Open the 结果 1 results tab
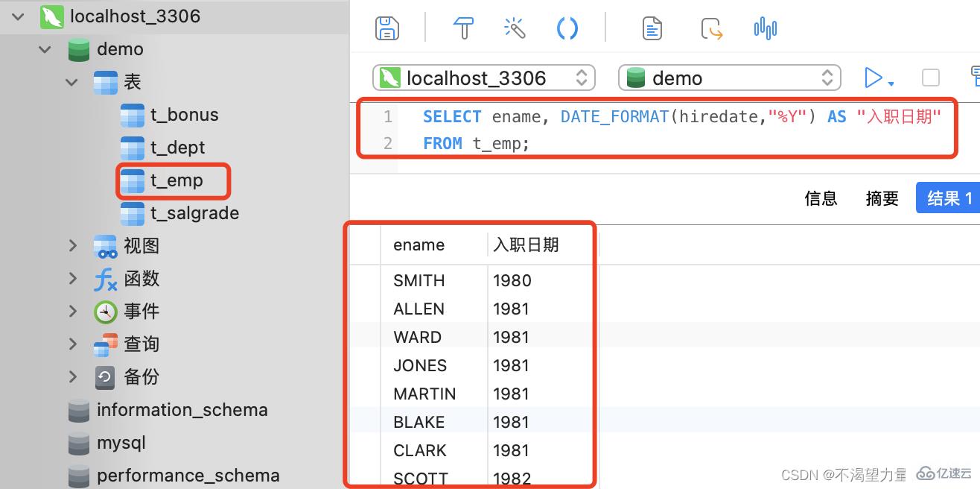 click(949, 198)
